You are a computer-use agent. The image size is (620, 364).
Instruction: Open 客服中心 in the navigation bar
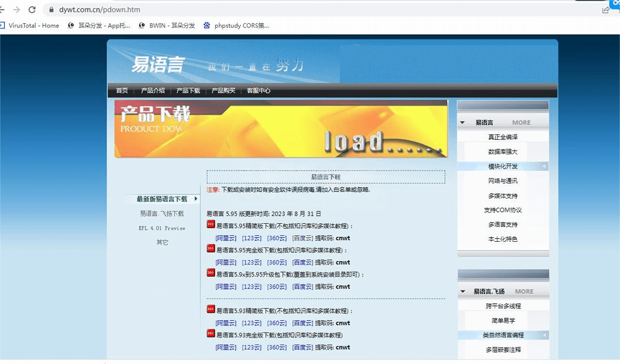258,91
